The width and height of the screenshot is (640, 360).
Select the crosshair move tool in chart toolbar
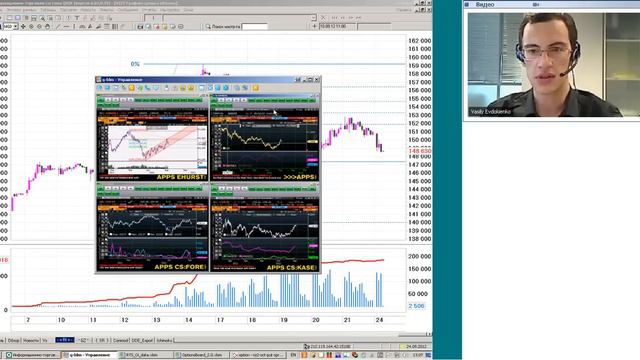click(23, 27)
